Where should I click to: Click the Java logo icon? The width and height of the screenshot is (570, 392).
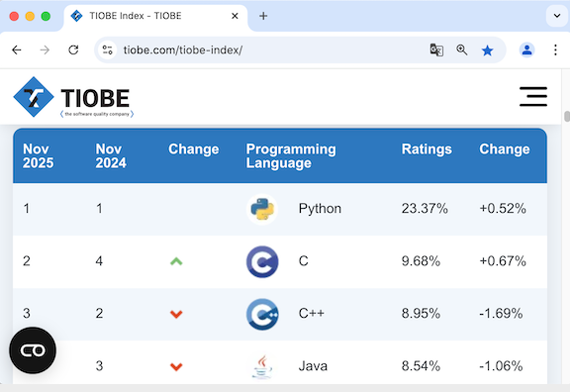pos(262,366)
